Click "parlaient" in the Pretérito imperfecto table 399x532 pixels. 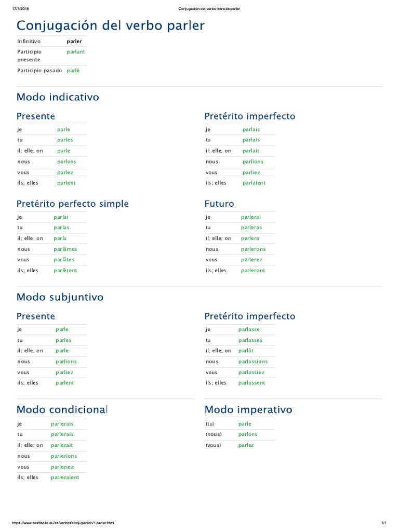[x=254, y=183]
